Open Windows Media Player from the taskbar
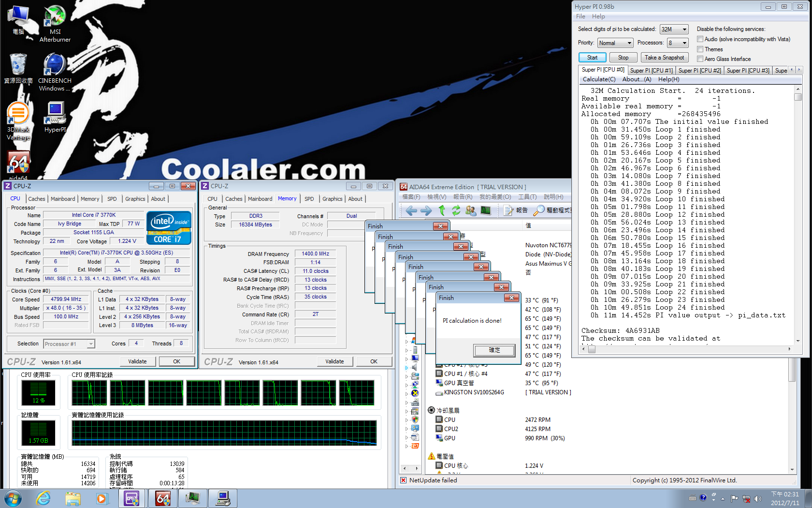 click(x=101, y=498)
